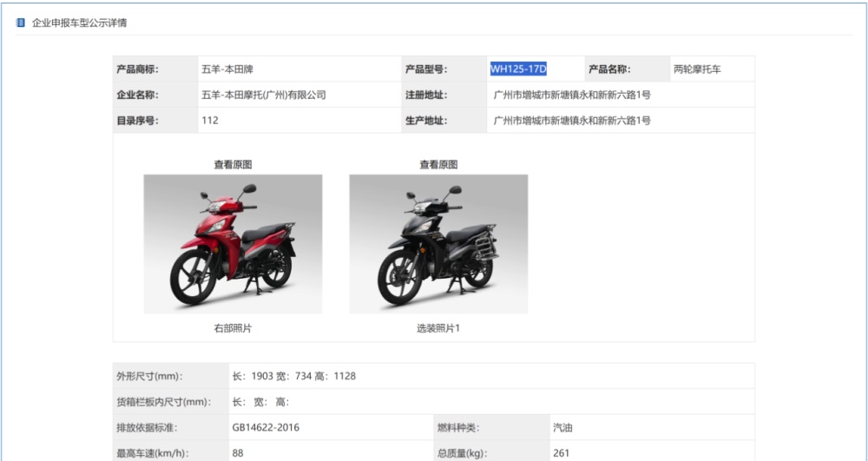
Task: Click the maximum speed value 88
Action: pyautogui.click(x=238, y=453)
